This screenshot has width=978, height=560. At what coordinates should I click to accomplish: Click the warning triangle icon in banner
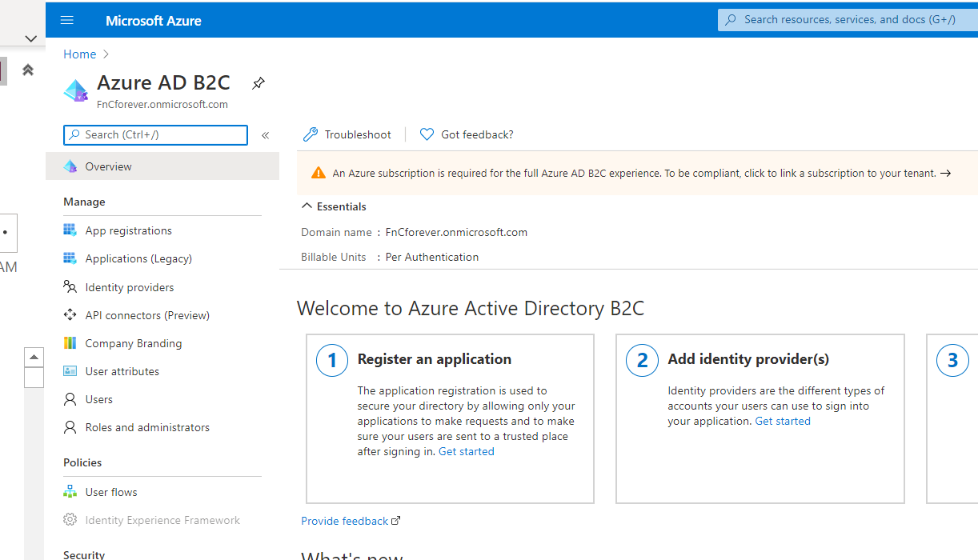point(319,173)
